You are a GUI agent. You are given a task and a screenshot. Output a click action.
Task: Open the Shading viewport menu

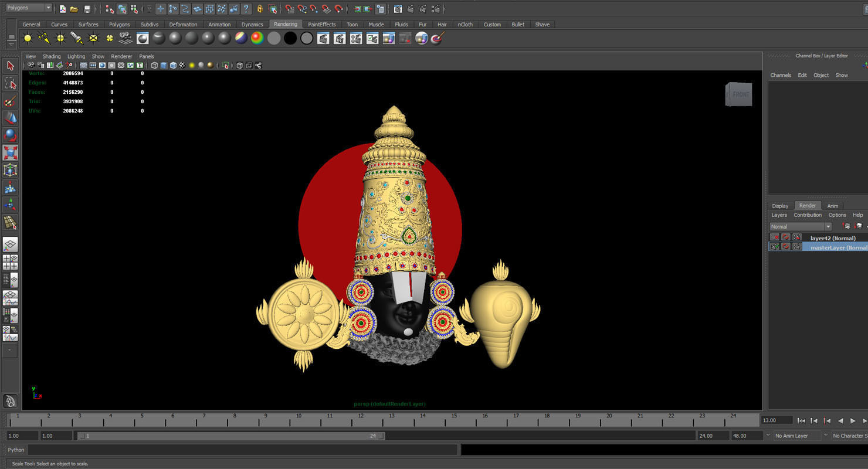tap(52, 56)
